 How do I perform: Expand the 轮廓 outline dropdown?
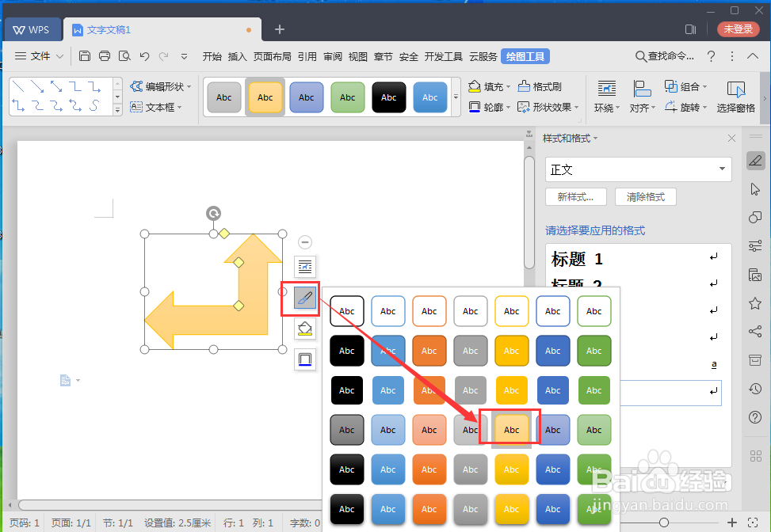tap(508, 107)
